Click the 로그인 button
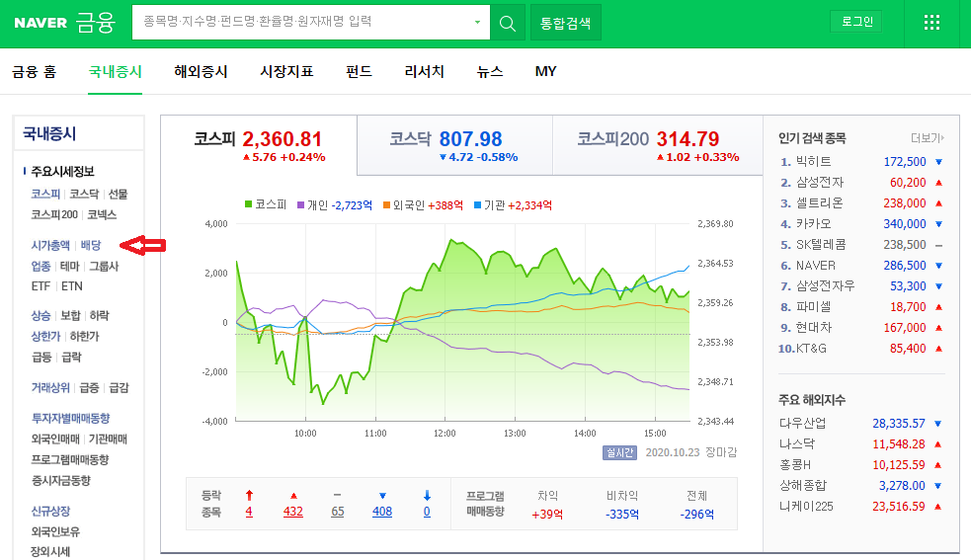971x560 pixels. (x=857, y=22)
